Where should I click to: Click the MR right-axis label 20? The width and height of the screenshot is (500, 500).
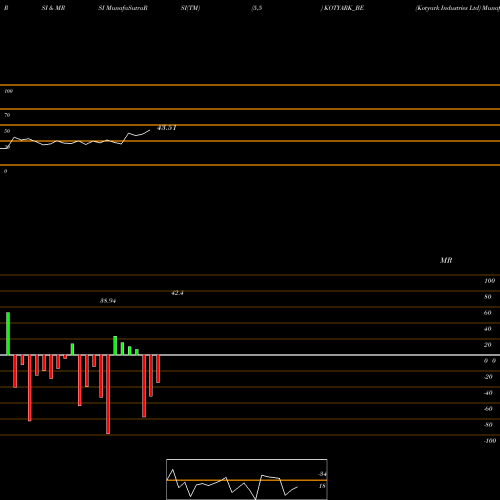click(488, 345)
